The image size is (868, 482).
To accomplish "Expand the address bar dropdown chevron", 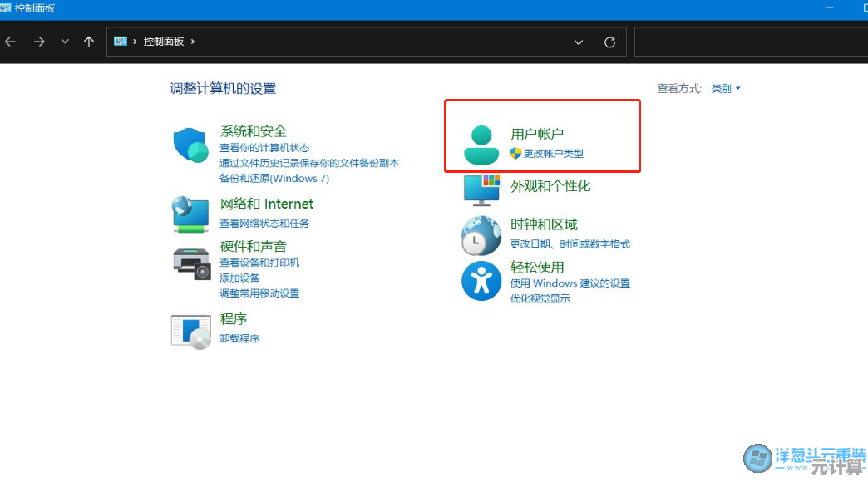I will pos(578,42).
